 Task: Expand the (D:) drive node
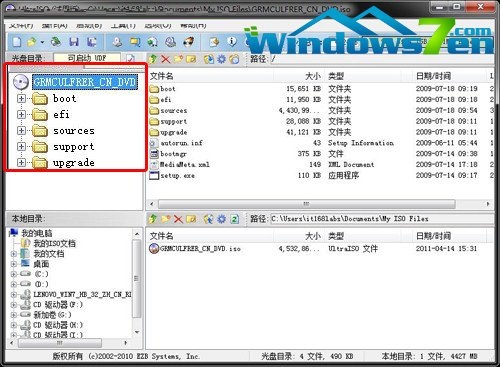[14, 284]
